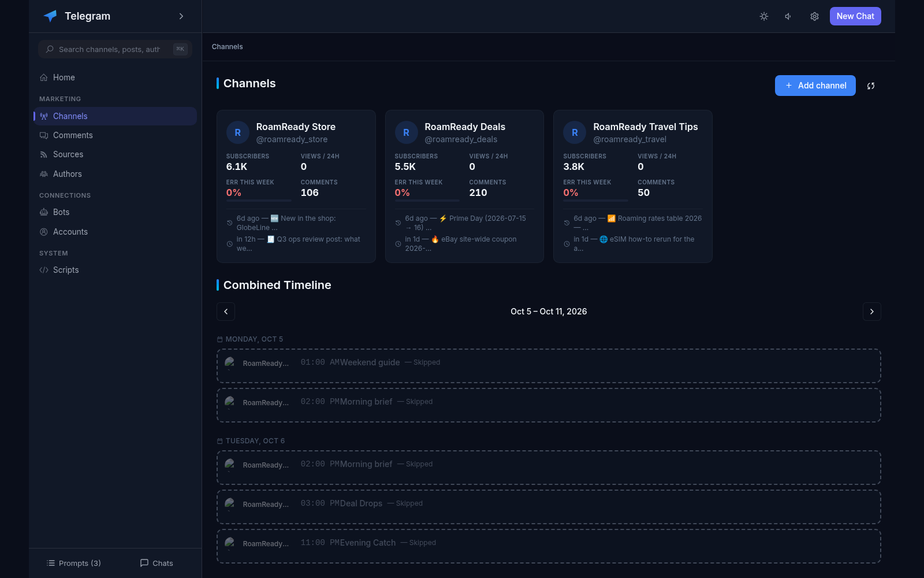This screenshot has height=578, width=924.
Task: Open the RoamReady Store channel card
Action: [x=296, y=187]
